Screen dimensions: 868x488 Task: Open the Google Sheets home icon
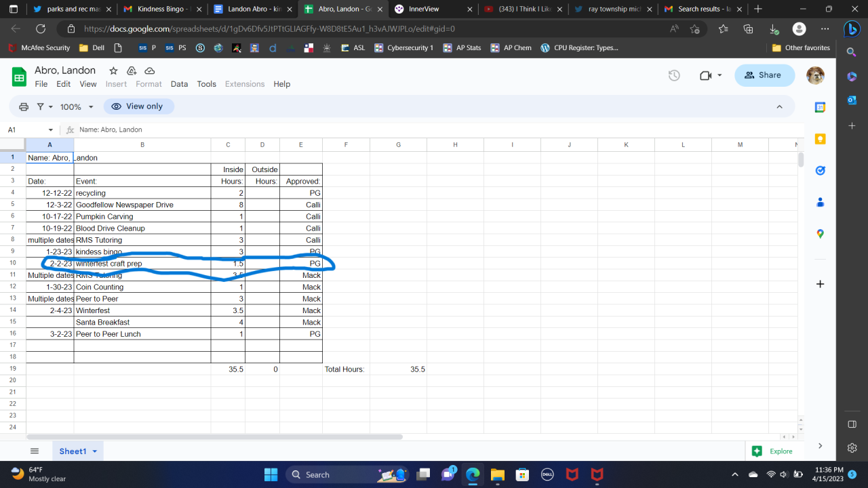tap(19, 77)
